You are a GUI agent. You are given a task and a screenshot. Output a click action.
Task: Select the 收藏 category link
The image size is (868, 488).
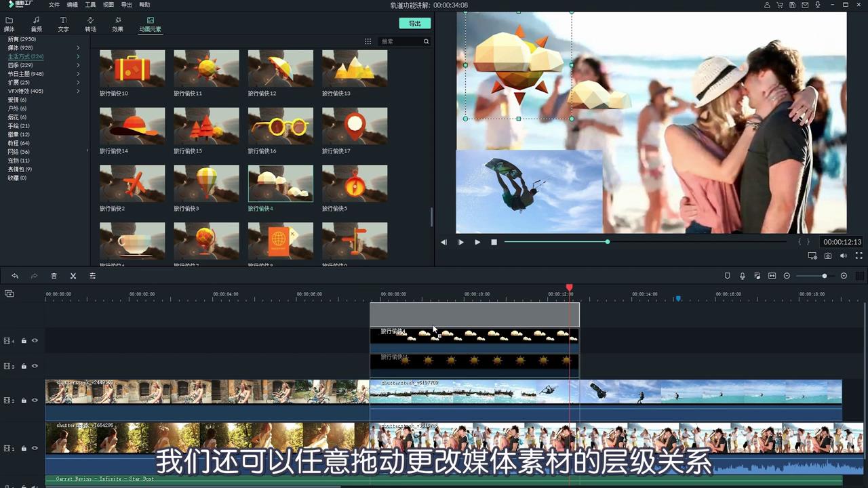point(17,178)
